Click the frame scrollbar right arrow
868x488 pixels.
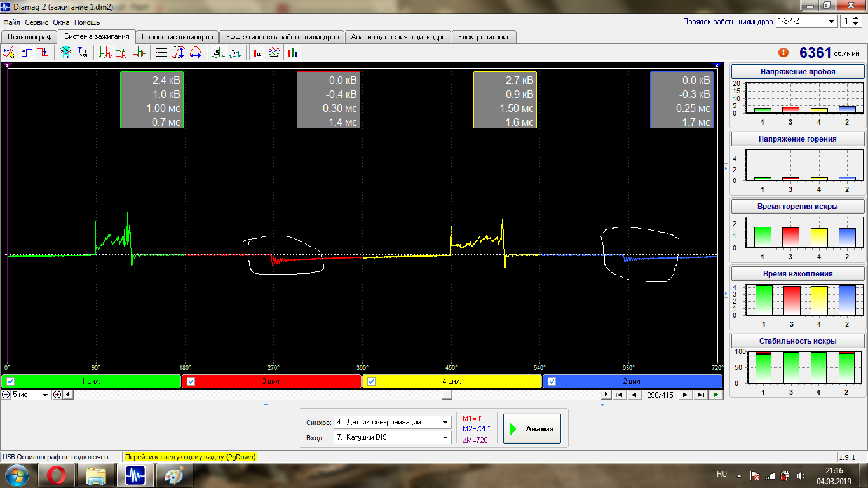[605, 395]
